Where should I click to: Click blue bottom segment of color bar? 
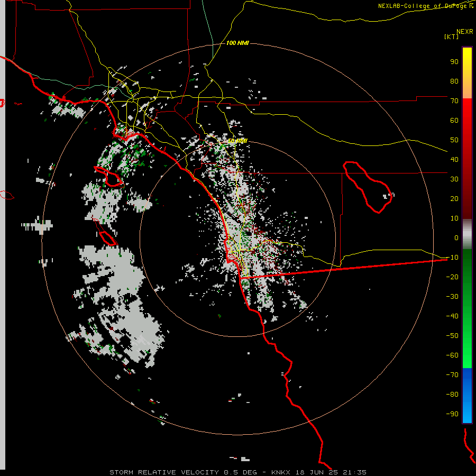[x=467, y=395]
